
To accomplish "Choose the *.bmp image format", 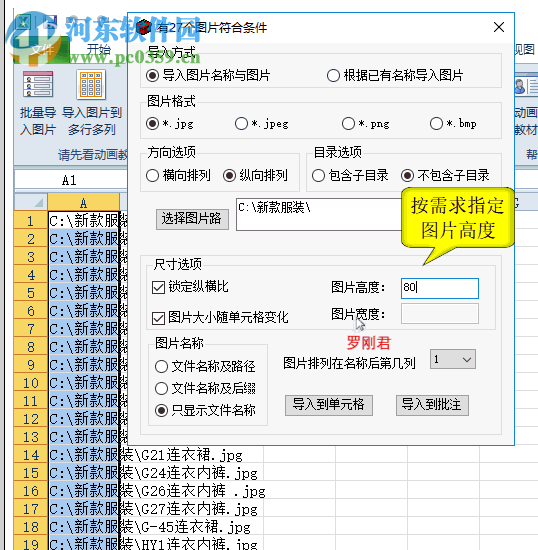I will tap(453, 123).
